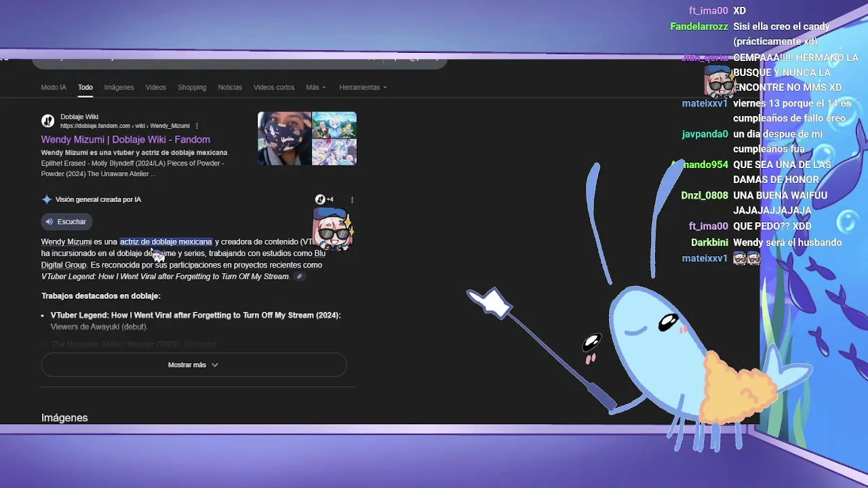
Task: Click the underlined Wendy Mizumi link in overview
Action: click(x=66, y=242)
